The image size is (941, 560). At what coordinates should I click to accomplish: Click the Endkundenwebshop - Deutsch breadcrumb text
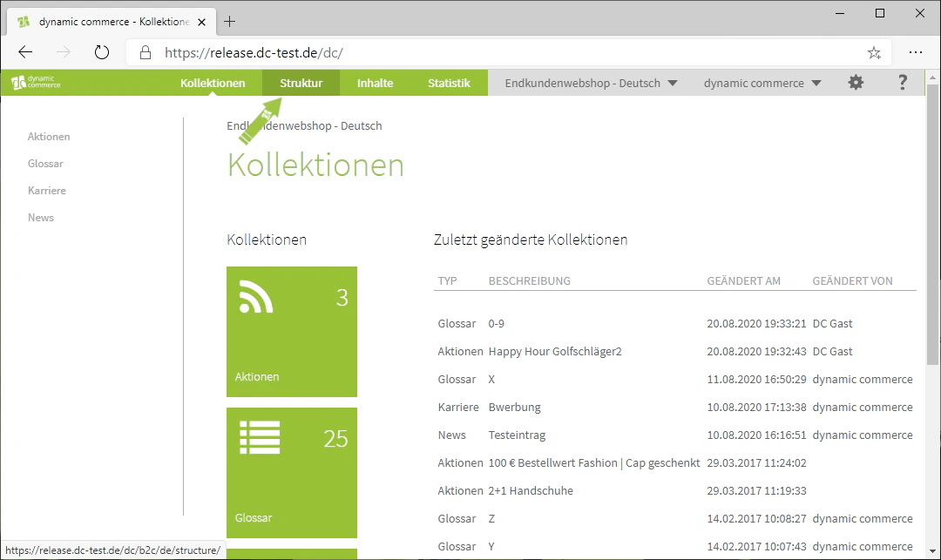pyautogui.click(x=304, y=126)
